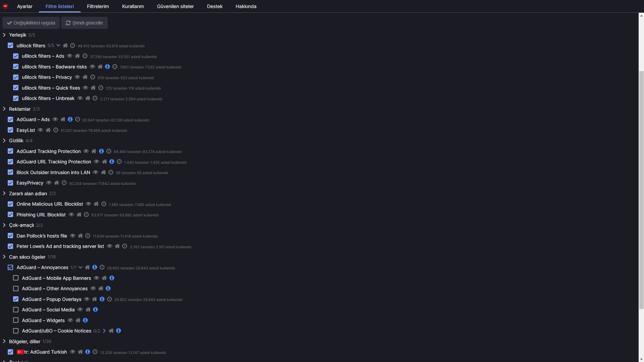This screenshot has height=362, width=644.
Task: Collapse the Gizlilik section
Action: click(4, 141)
